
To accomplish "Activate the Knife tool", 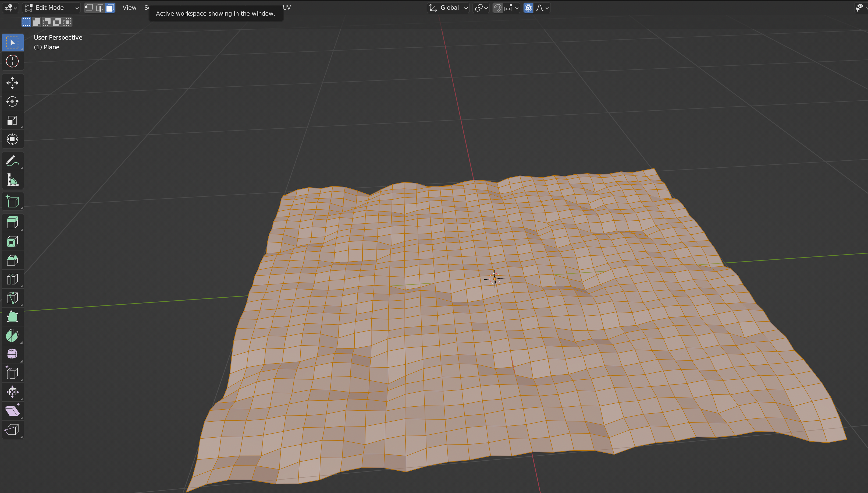I will tap(13, 298).
